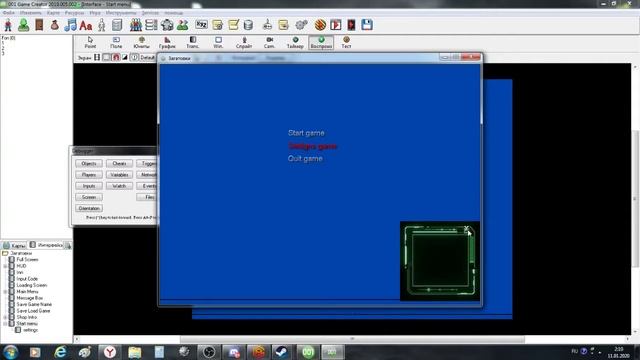Open the database cylinder toolbar icon

(x=248, y=25)
